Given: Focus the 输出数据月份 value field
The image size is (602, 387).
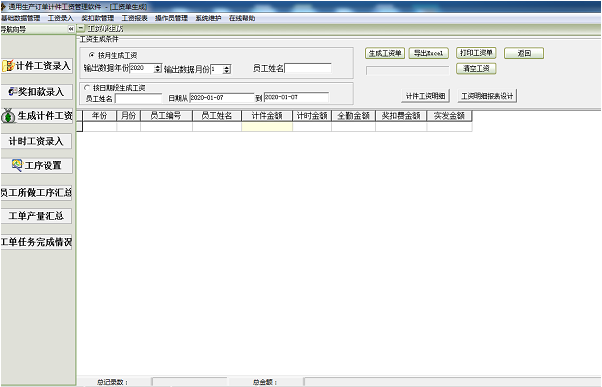Looking at the screenshot, I should 217,69.
